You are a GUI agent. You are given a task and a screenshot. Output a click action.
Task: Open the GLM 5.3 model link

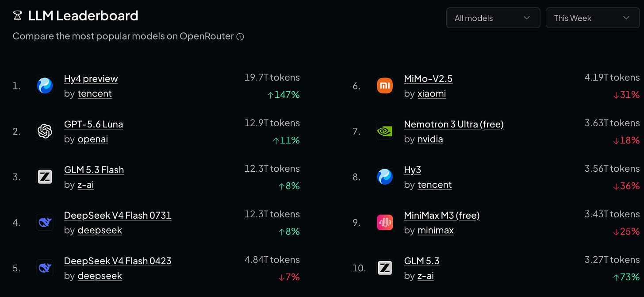(x=422, y=261)
